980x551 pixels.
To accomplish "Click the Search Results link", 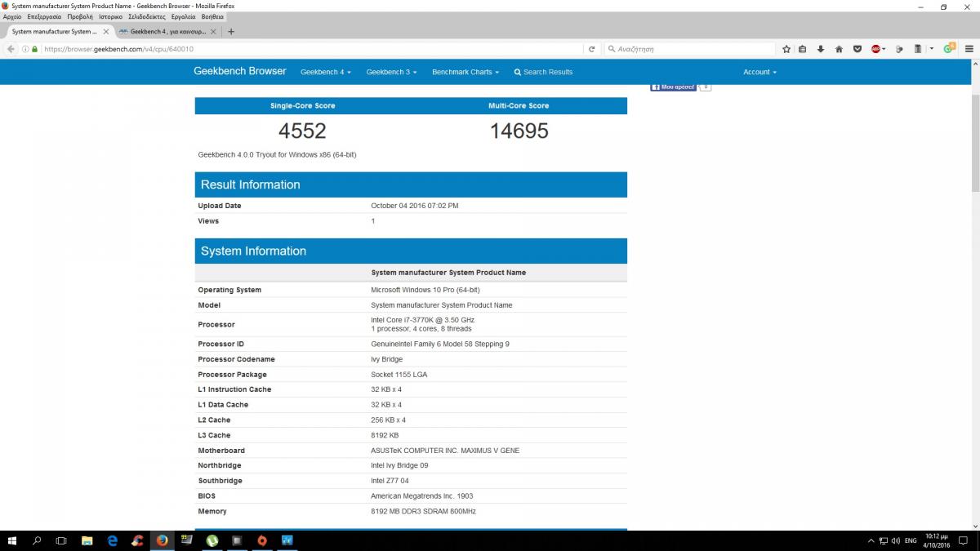I will pyautogui.click(x=543, y=72).
